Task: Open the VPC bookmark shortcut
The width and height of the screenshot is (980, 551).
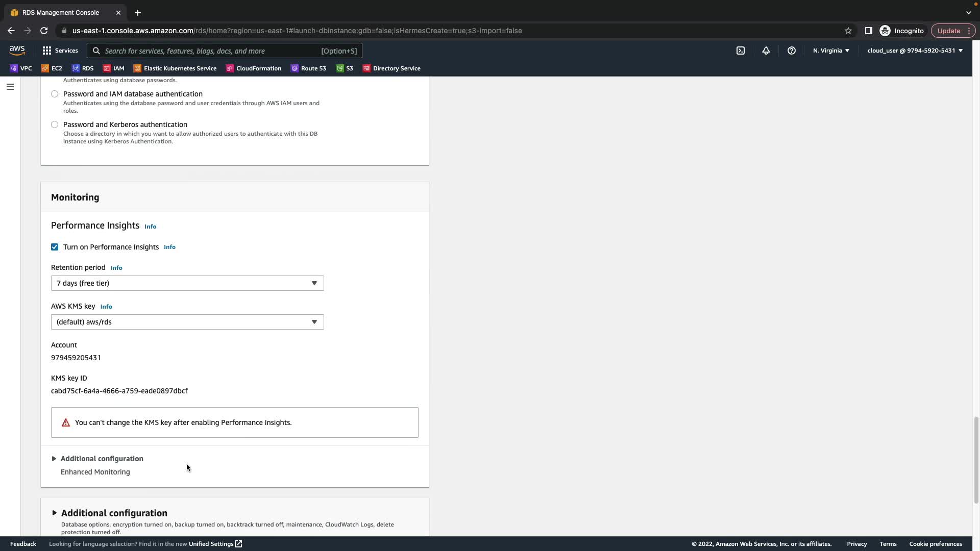Action: tap(21, 68)
